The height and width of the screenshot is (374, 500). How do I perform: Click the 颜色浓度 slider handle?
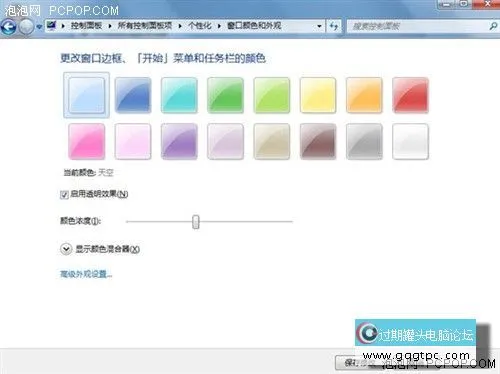pos(196,222)
